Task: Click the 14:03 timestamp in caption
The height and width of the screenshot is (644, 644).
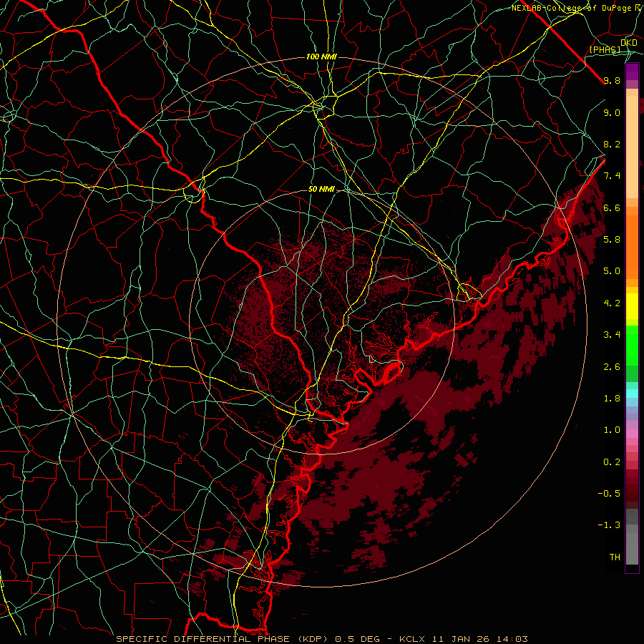Action: point(511,639)
